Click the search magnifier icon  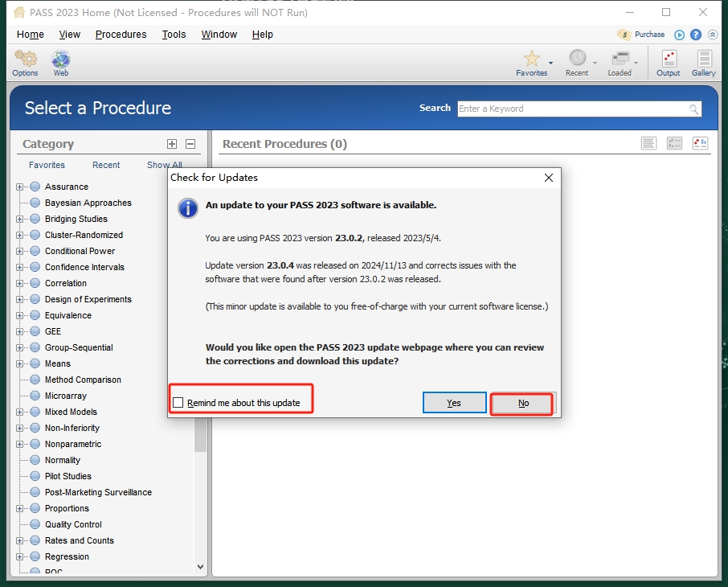click(x=693, y=109)
